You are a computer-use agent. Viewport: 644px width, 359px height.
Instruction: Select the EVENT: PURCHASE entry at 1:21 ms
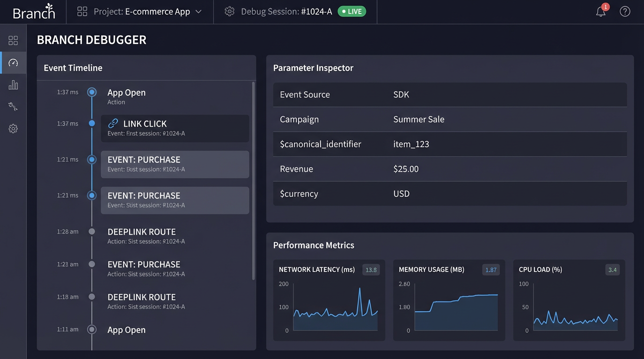tap(175, 164)
